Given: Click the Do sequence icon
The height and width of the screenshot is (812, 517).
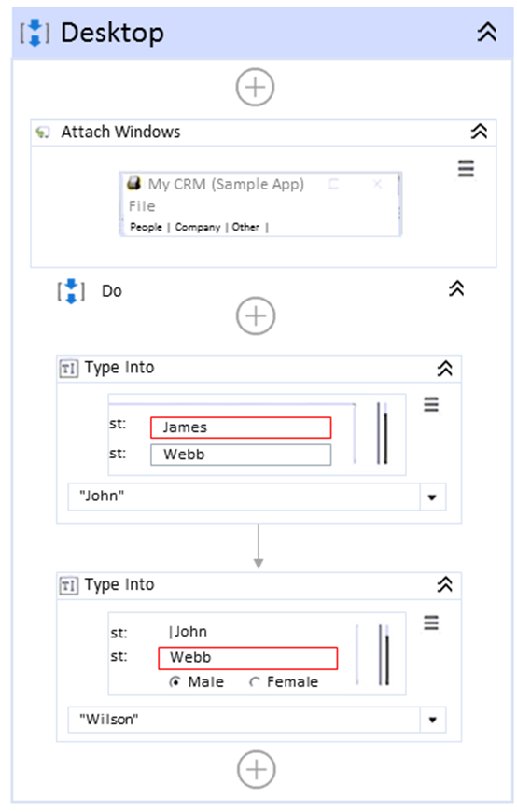Looking at the screenshot, I should [71, 291].
